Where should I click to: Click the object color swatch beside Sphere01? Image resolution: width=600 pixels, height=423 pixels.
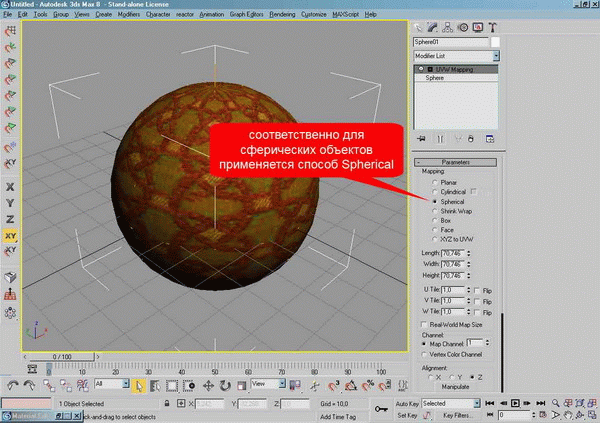click(x=495, y=42)
